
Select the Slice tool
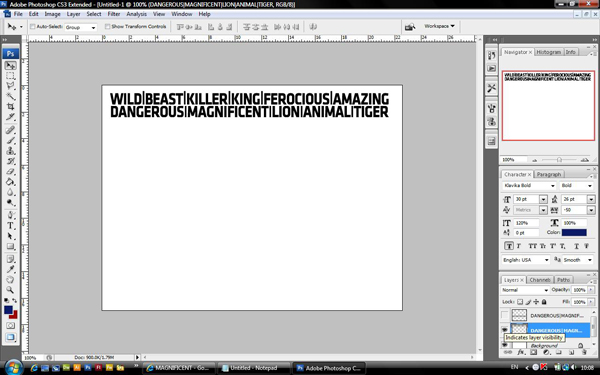click(x=10, y=117)
